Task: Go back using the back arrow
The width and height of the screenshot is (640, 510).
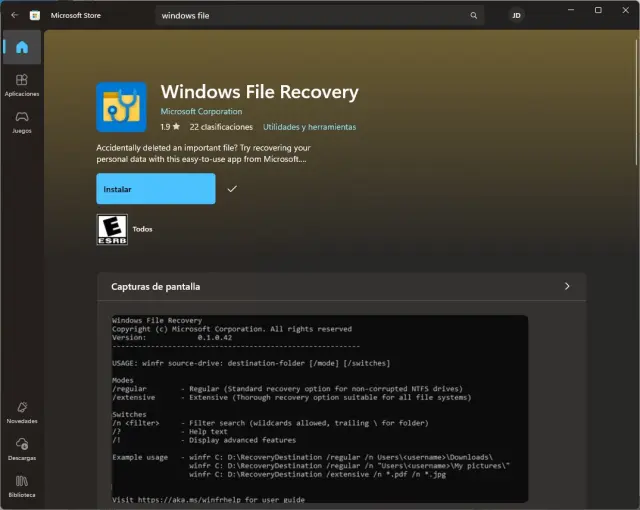Action: [x=14, y=16]
